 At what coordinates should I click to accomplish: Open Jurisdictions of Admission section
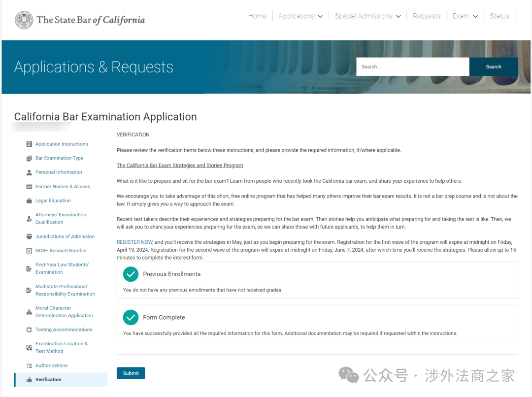(65, 236)
